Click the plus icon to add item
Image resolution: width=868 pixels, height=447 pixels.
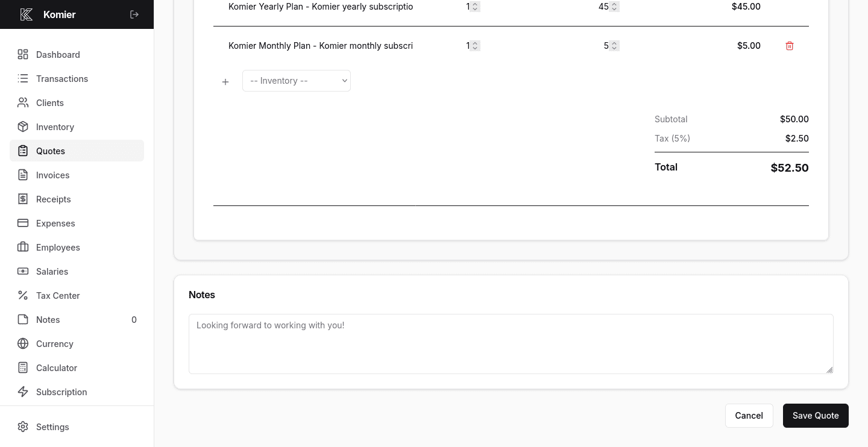tap(225, 81)
